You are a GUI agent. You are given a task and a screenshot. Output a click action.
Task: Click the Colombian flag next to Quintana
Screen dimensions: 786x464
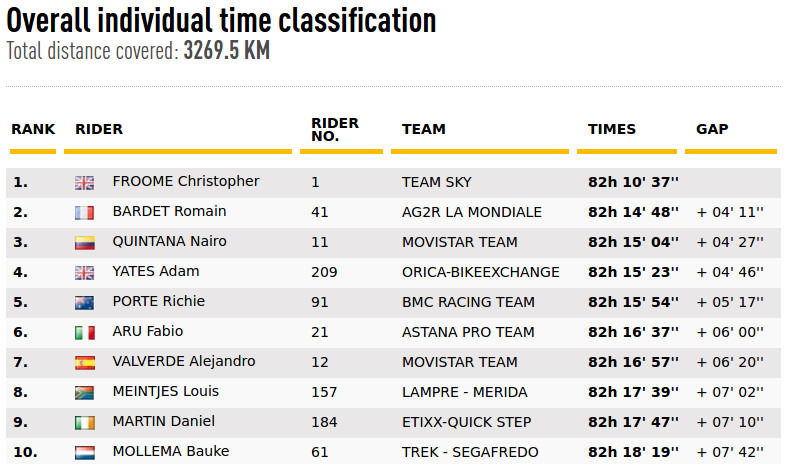point(84,243)
